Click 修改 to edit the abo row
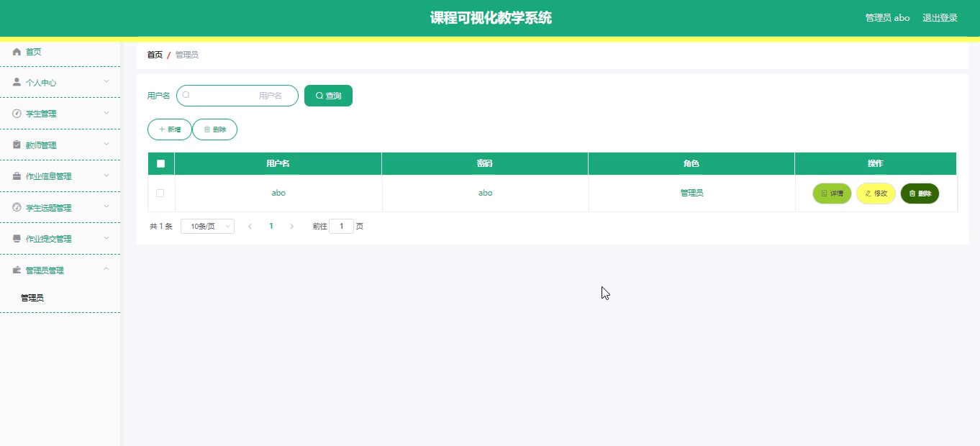This screenshot has height=446, width=980. (876, 194)
